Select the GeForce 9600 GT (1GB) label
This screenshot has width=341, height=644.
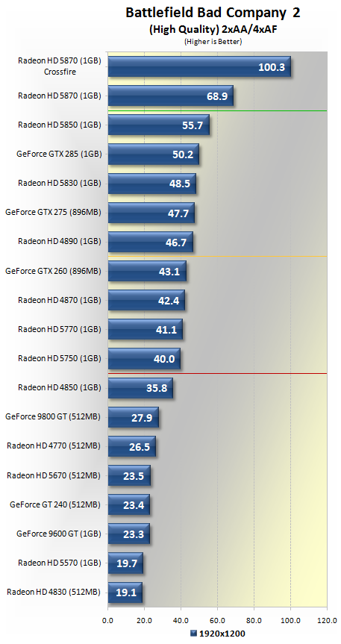[59, 534]
